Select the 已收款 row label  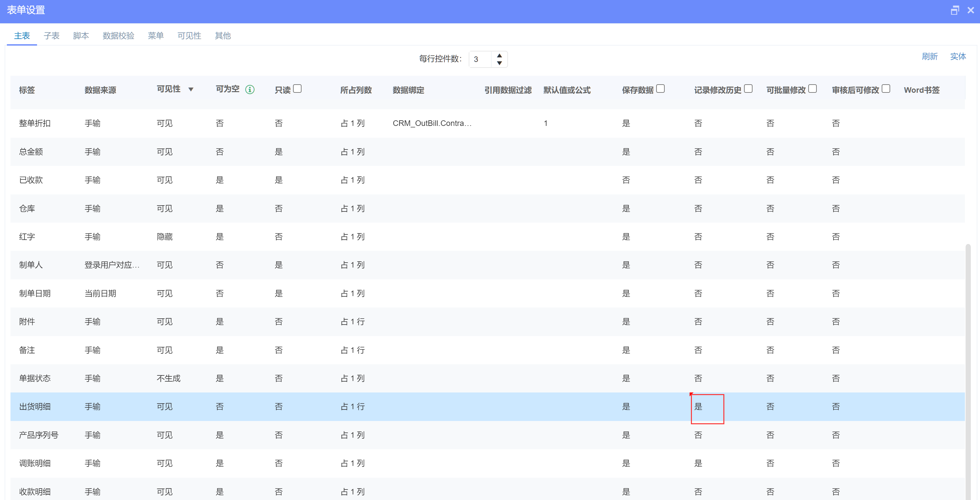pyautogui.click(x=31, y=180)
